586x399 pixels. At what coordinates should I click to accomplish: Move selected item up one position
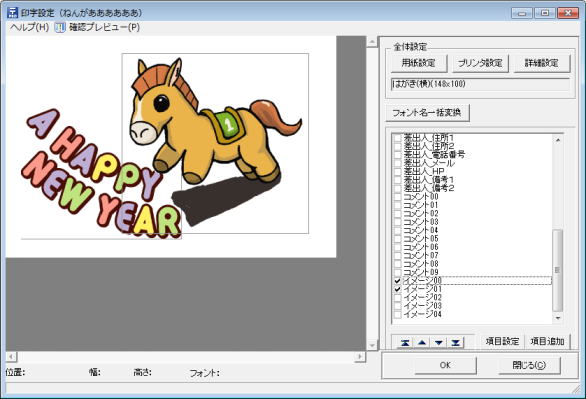pyautogui.click(x=422, y=342)
